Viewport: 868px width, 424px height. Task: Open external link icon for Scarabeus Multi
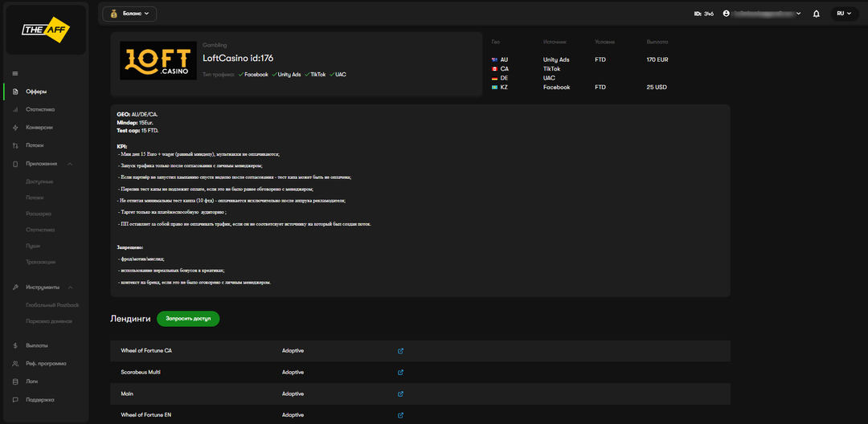tap(400, 373)
